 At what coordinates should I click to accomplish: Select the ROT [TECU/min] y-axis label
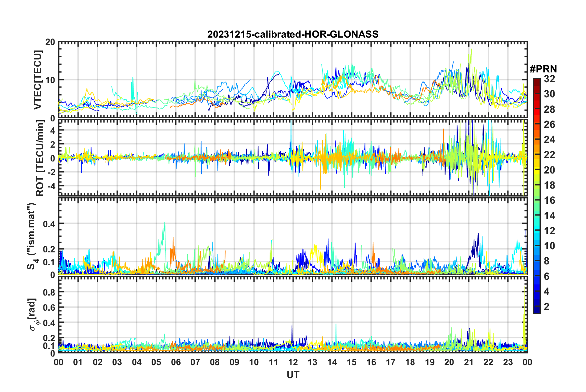click(40, 158)
